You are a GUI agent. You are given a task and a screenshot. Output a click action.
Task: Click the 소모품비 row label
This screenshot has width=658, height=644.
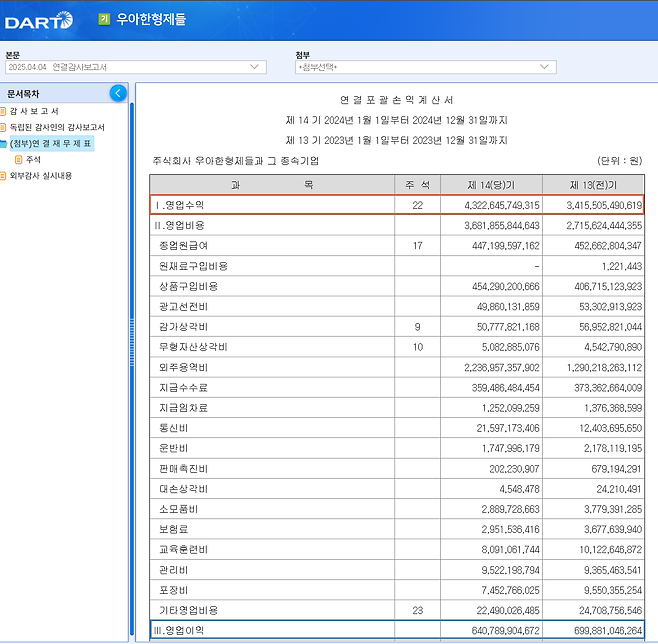coord(178,509)
